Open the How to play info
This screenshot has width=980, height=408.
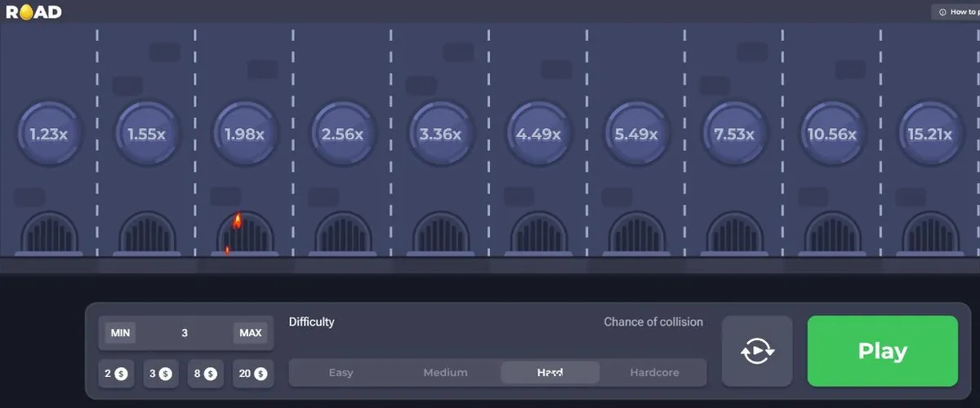pyautogui.click(x=957, y=12)
